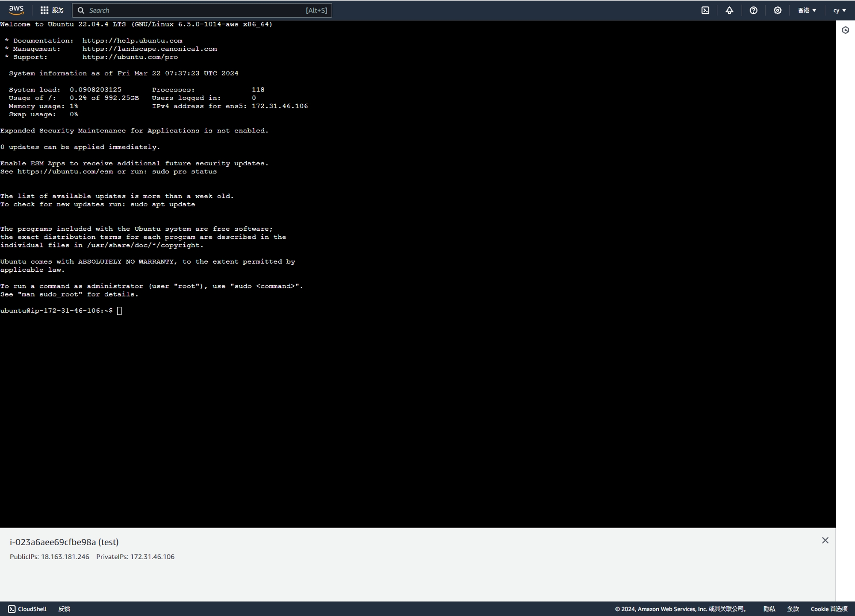Image resolution: width=855 pixels, height=616 pixels.
Task: Open the 服务 services menu label
Action: 58,10
